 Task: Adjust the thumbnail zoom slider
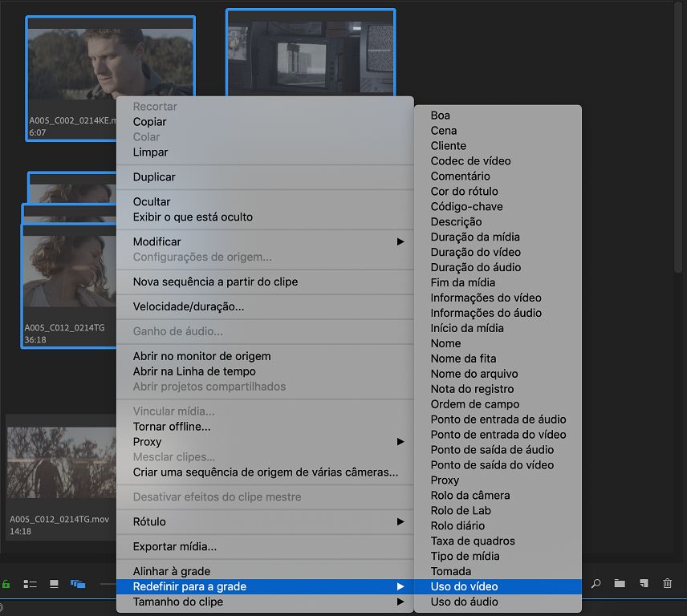[x=108, y=584]
